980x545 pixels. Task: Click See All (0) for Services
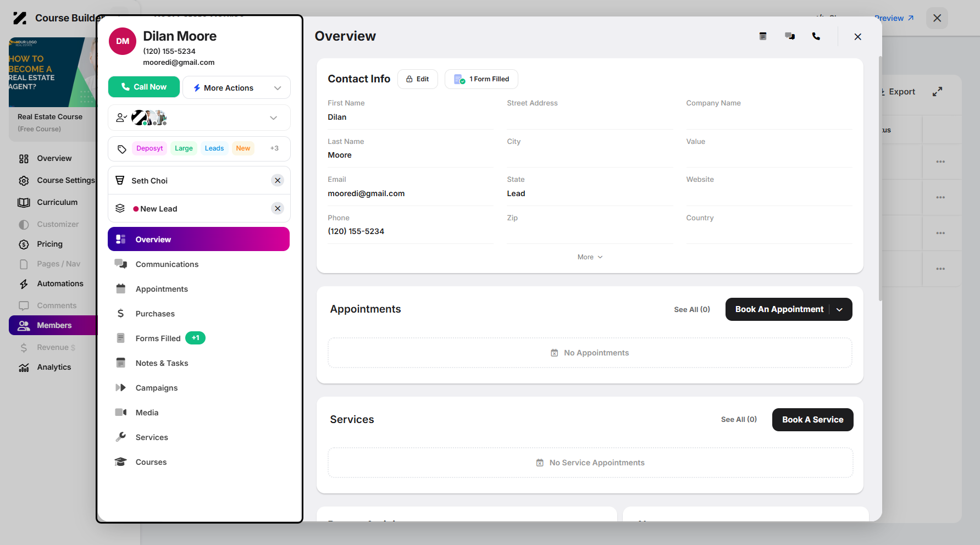pos(739,419)
